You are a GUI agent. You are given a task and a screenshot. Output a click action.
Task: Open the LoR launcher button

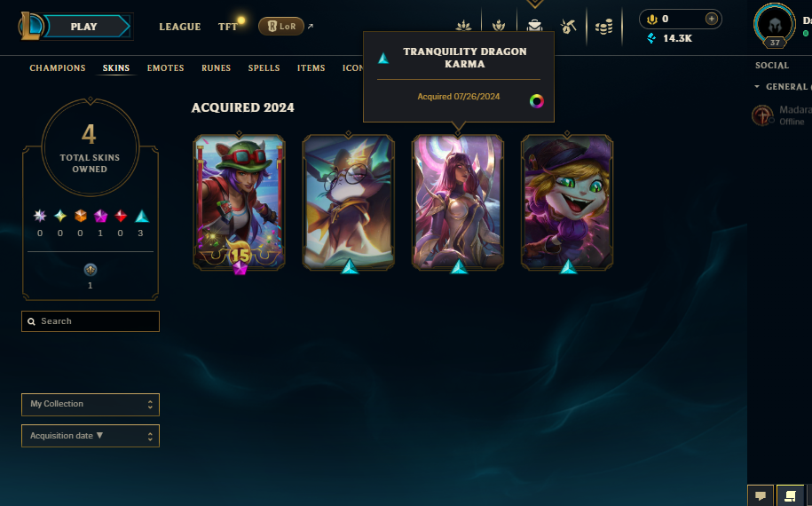pos(281,26)
